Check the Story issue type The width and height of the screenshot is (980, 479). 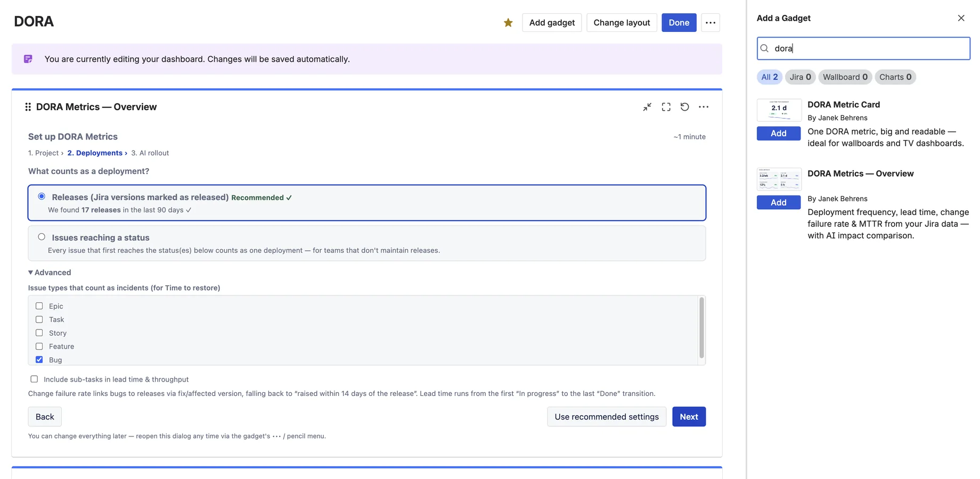pos(39,333)
